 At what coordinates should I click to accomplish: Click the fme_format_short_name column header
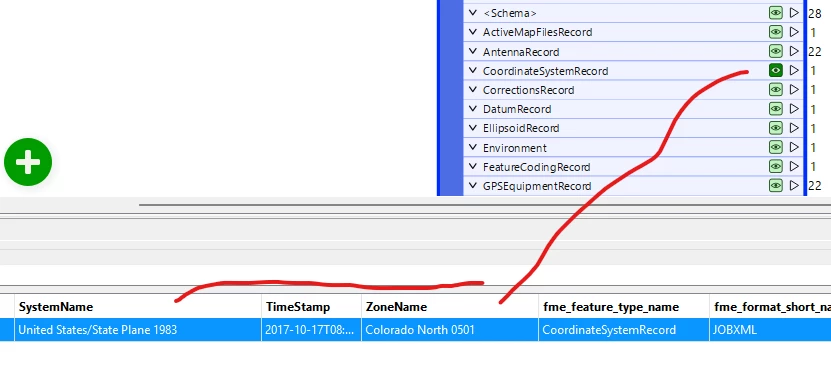click(x=772, y=307)
